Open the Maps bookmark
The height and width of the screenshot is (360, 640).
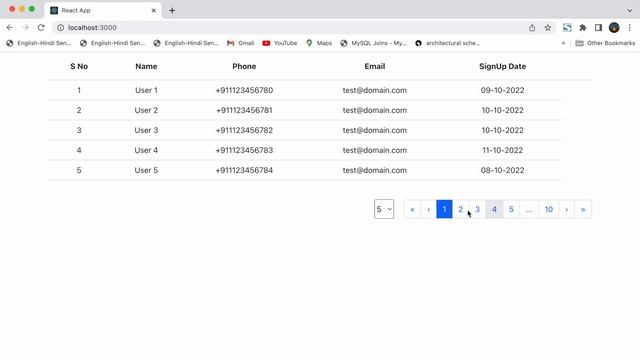(x=319, y=43)
